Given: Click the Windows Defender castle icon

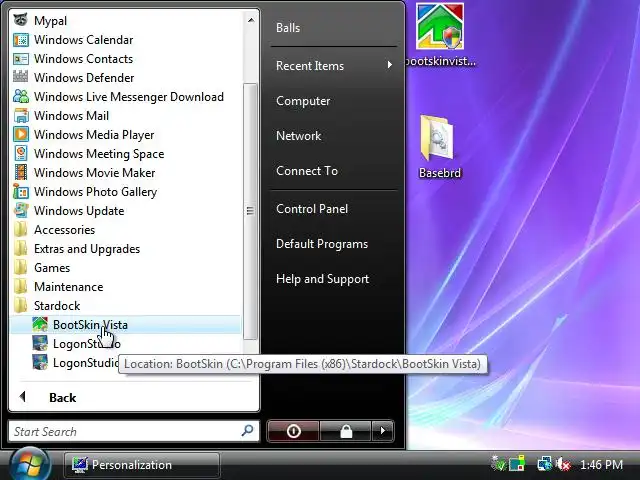Looking at the screenshot, I should click(x=20, y=77).
